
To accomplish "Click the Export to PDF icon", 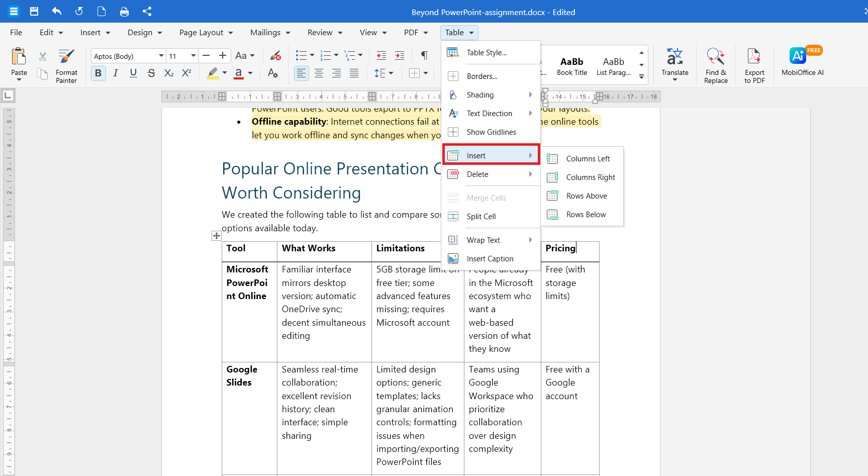I will pyautogui.click(x=754, y=57).
